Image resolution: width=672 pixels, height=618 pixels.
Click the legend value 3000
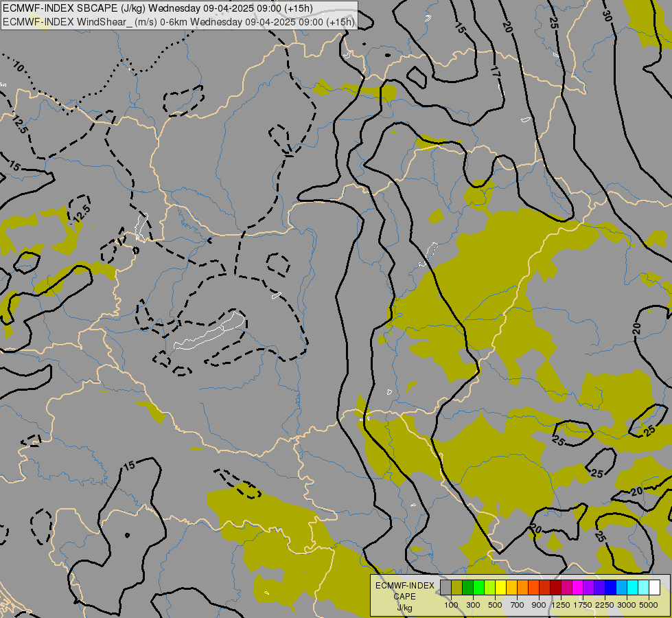(x=627, y=605)
